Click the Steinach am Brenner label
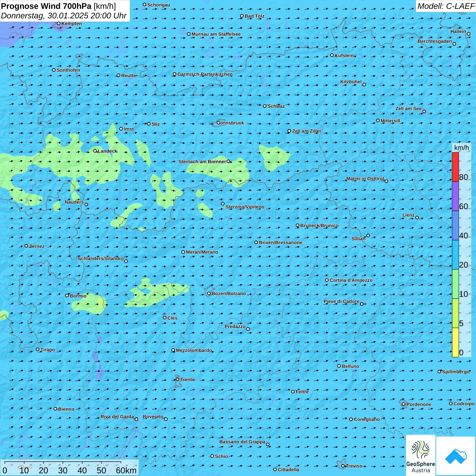This screenshot has width=476, height=476. pos(202,161)
